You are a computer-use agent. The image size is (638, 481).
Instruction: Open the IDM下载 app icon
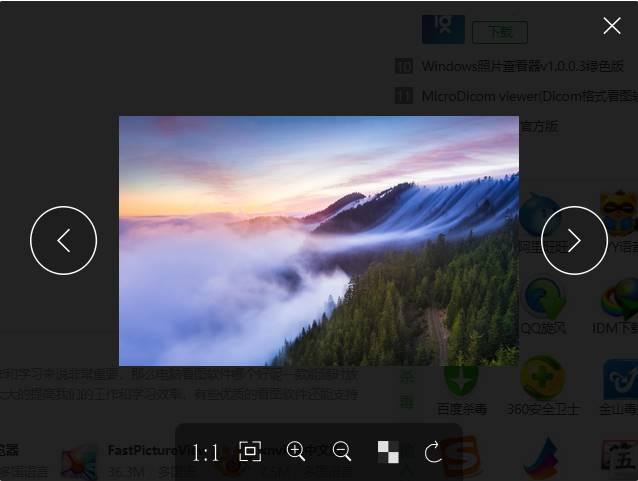(x=619, y=299)
